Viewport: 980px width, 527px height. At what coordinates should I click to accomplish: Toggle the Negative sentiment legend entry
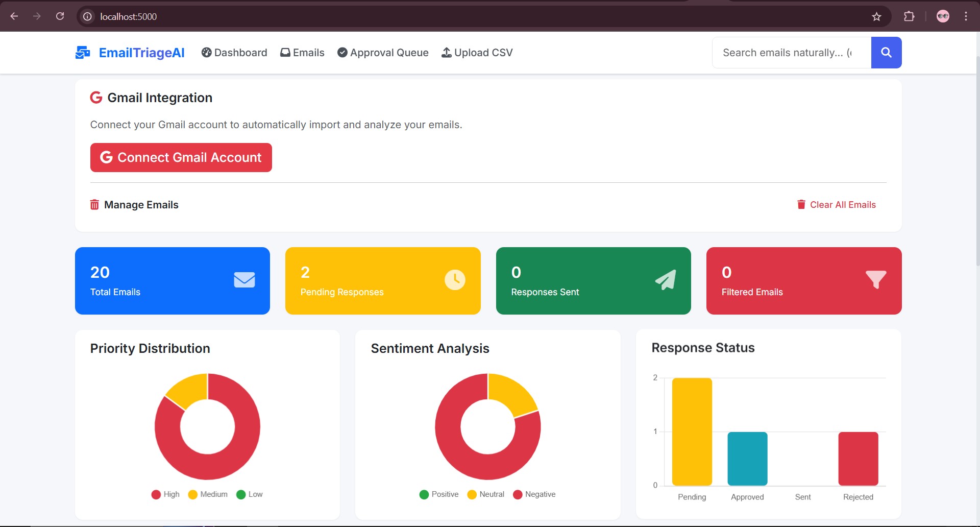pos(519,494)
